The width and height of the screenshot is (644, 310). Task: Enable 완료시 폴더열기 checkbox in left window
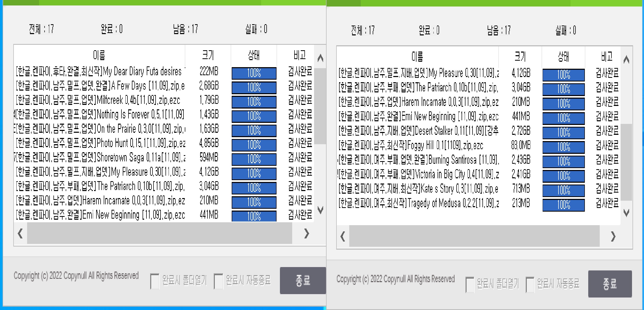pyautogui.click(x=155, y=281)
